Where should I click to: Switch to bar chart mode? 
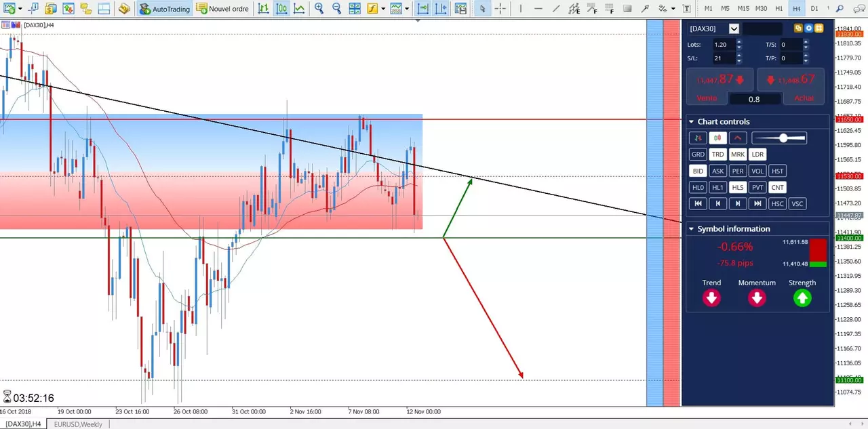click(263, 9)
